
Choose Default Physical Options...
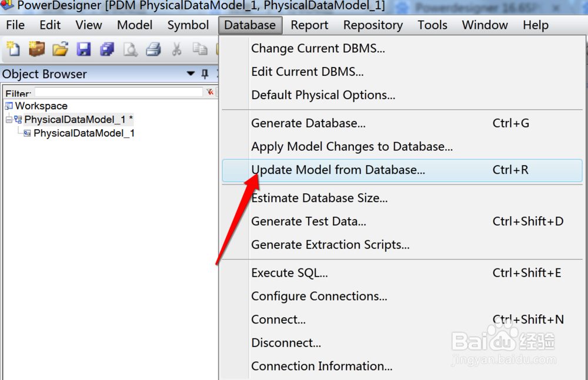coord(402,95)
